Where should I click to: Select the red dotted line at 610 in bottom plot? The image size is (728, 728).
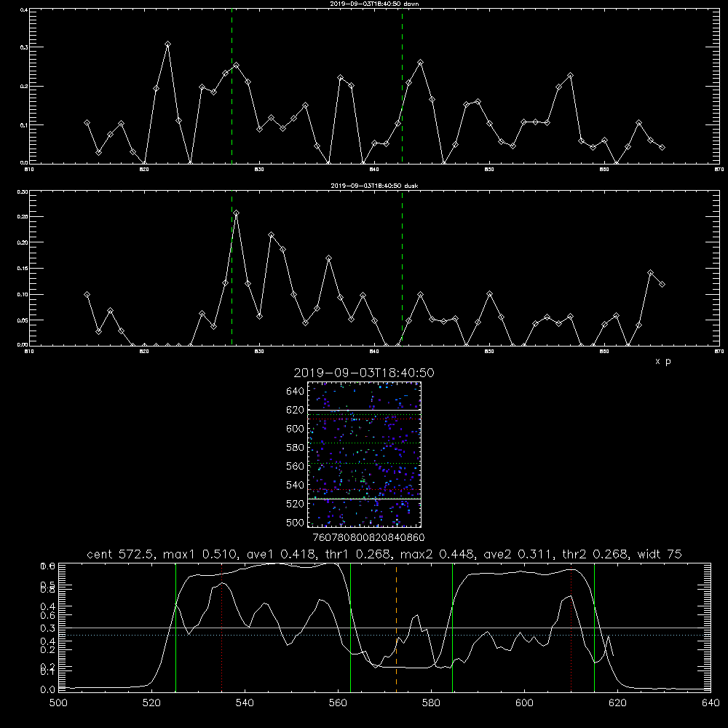point(571,628)
